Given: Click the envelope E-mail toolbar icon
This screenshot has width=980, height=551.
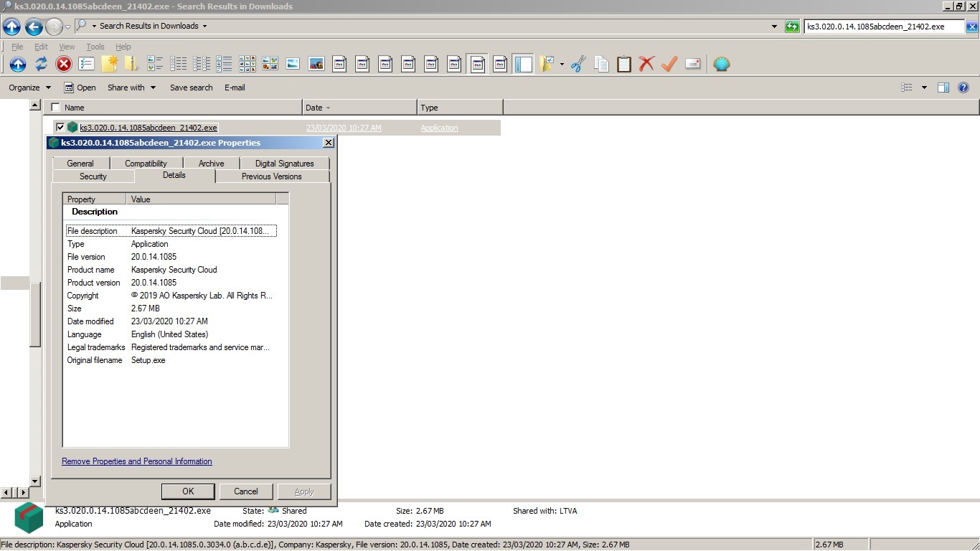Looking at the screenshot, I should [692, 64].
